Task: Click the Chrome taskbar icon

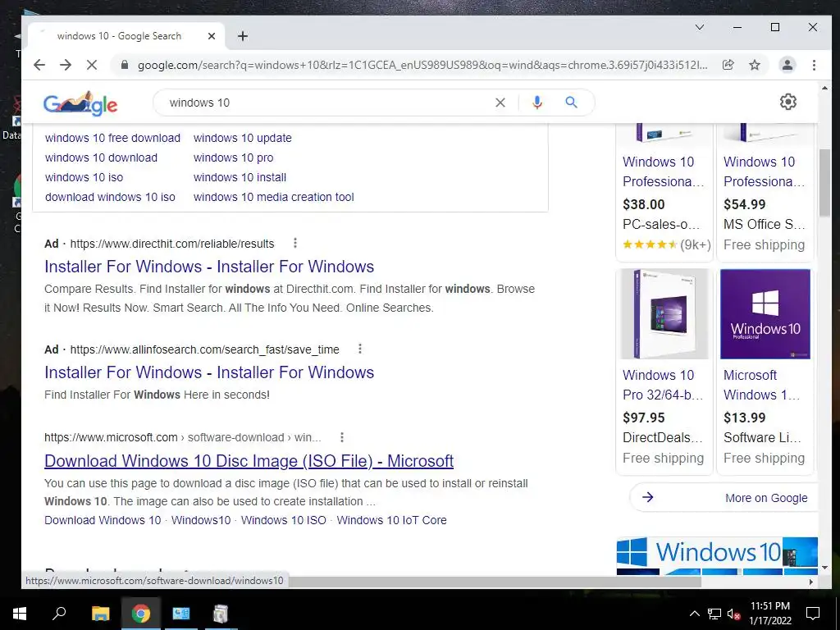Action: [141, 614]
